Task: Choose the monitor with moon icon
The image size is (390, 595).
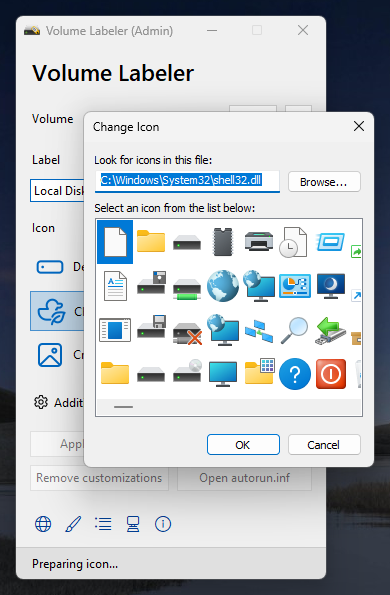Action: pos(331,286)
